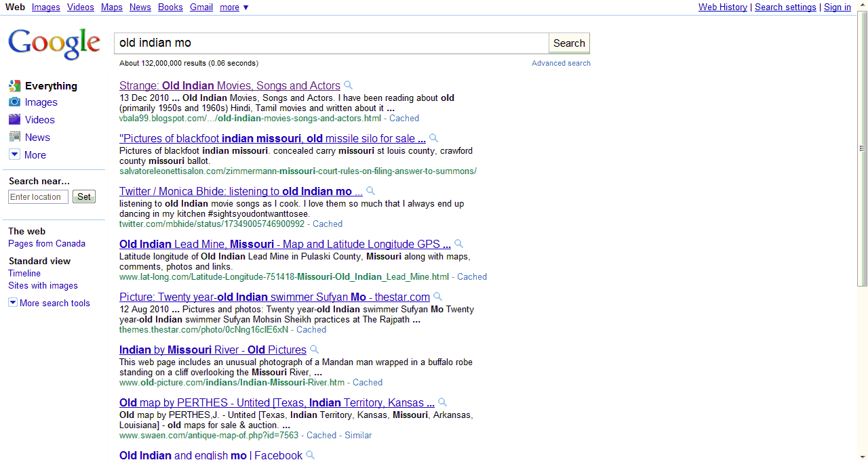This screenshot has height=460, width=868.
Task: Expand More search tools arrow
Action: point(13,303)
